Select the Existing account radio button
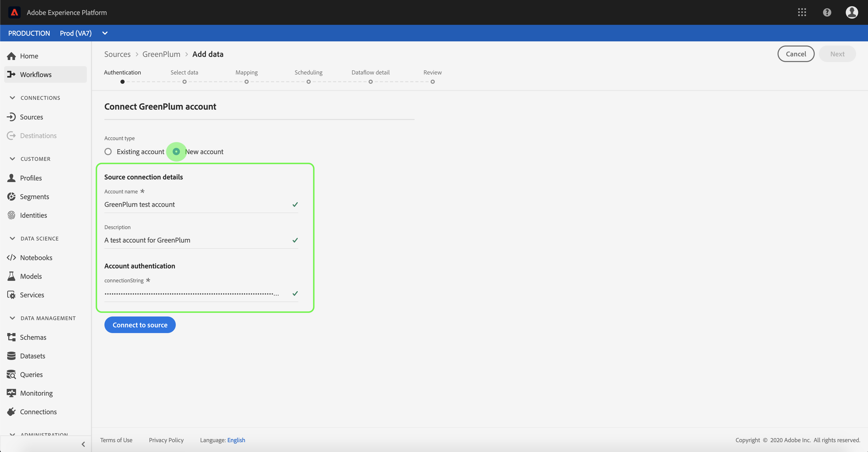The width and height of the screenshot is (868, 452). [x=108, y=152]
